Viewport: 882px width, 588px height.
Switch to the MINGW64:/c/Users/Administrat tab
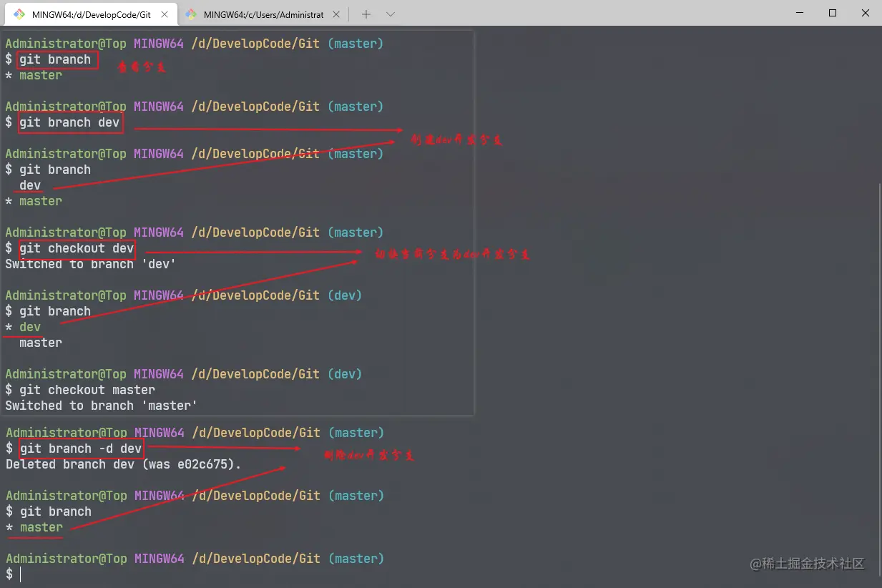263,14
